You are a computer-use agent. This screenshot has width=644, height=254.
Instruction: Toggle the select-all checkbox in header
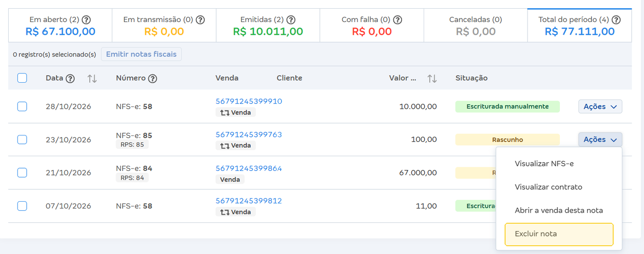(22, 78)
